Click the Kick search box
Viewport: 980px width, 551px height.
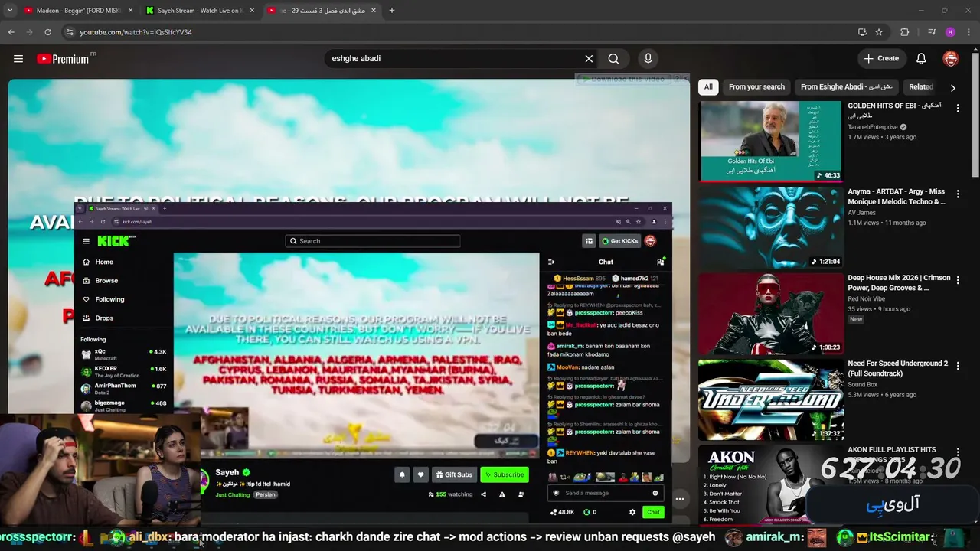pos(373,241)
